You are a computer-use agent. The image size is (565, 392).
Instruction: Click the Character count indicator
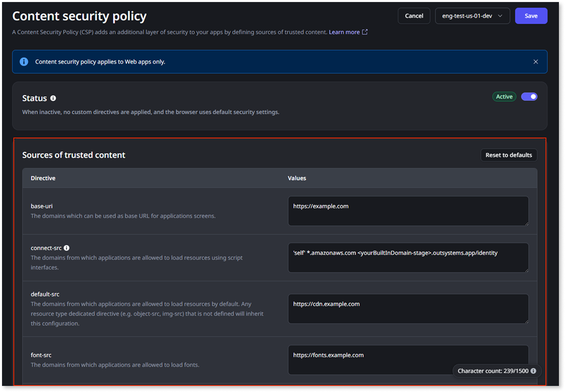tap(493, 370)
